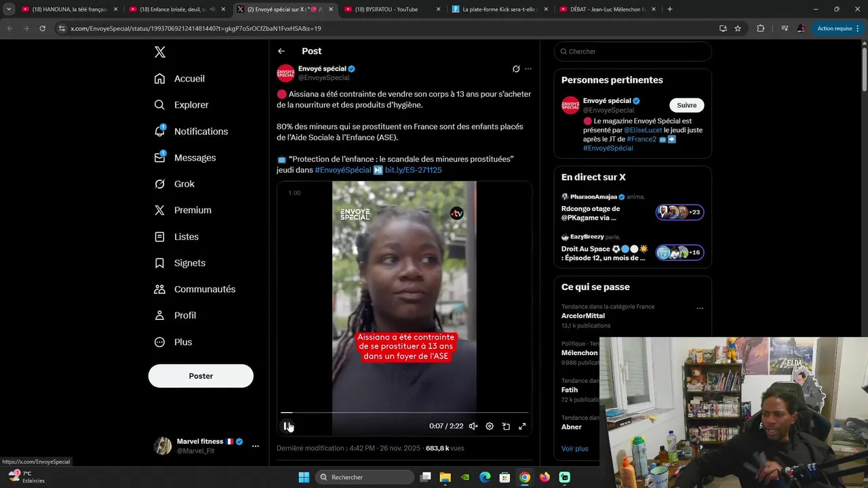Open site information icon in address bar

click(62, 28)
